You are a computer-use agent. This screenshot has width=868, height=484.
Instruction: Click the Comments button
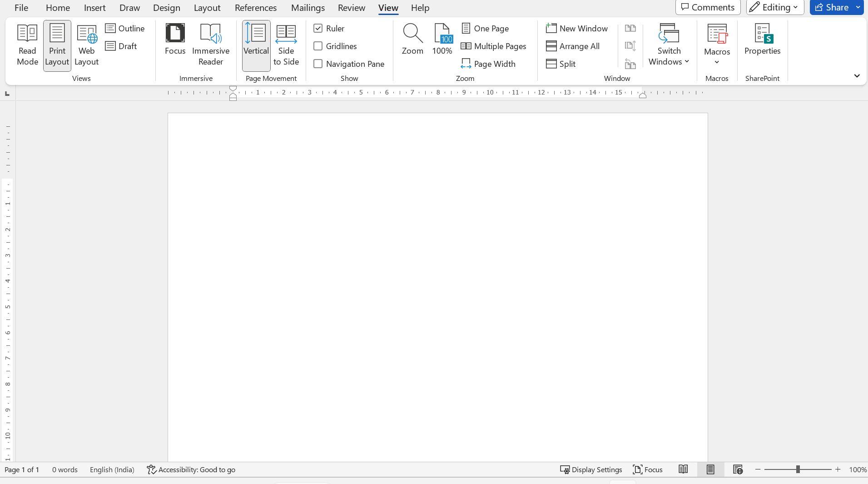tap(708, 7)
